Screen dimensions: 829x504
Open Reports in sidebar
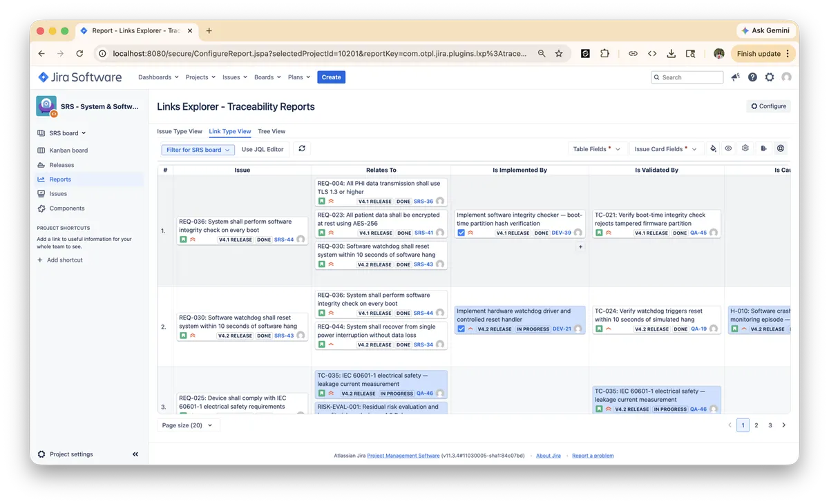[60, 180]
